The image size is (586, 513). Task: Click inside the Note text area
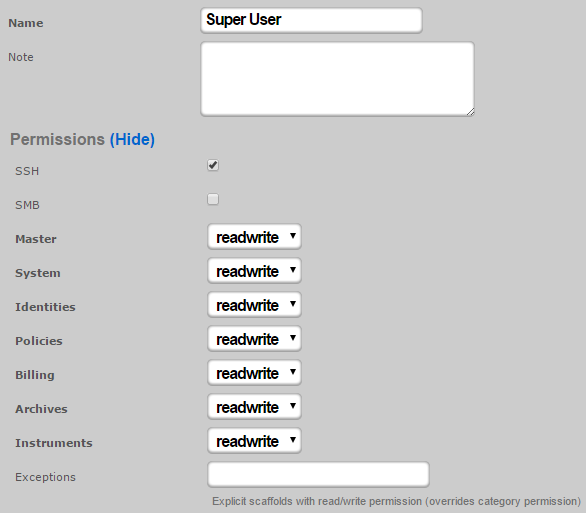pos(337,79)
